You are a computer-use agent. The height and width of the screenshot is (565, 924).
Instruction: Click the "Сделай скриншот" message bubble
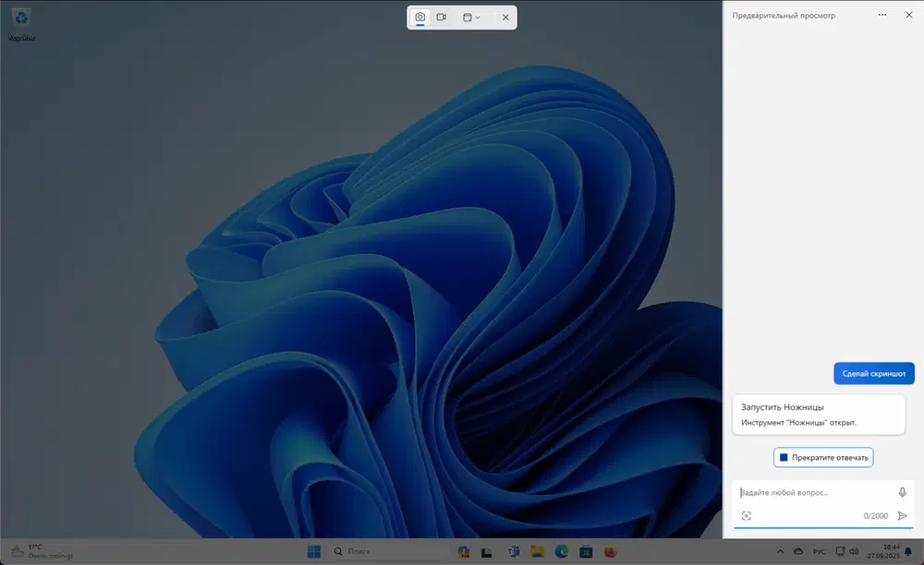point(874,373)
